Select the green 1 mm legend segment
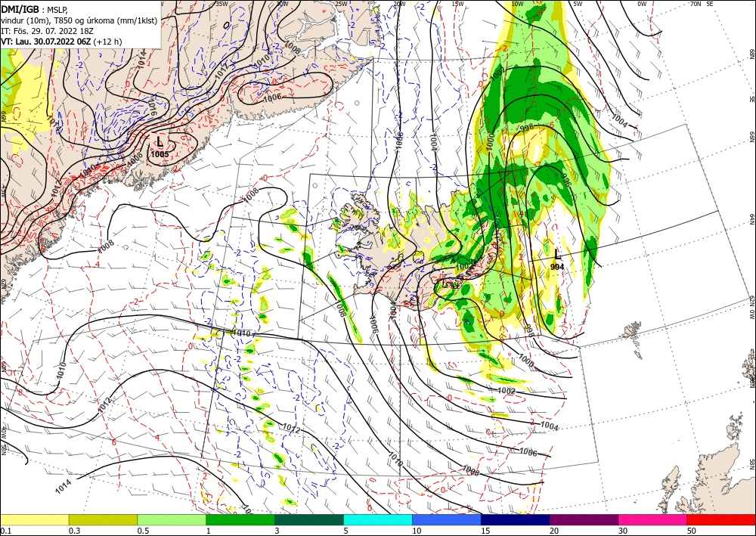This screenshot has height=536, width=756. pyautogui.click(x=240, y=519)
